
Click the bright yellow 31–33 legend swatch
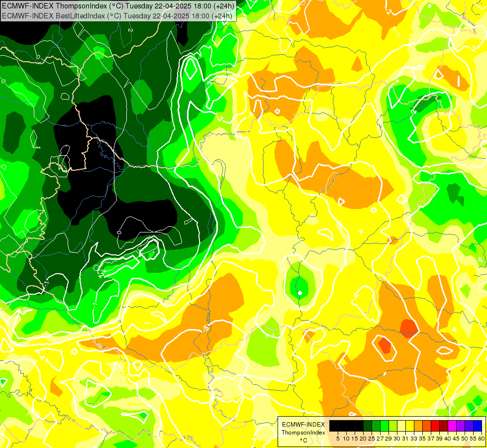(x=410, y=426)
